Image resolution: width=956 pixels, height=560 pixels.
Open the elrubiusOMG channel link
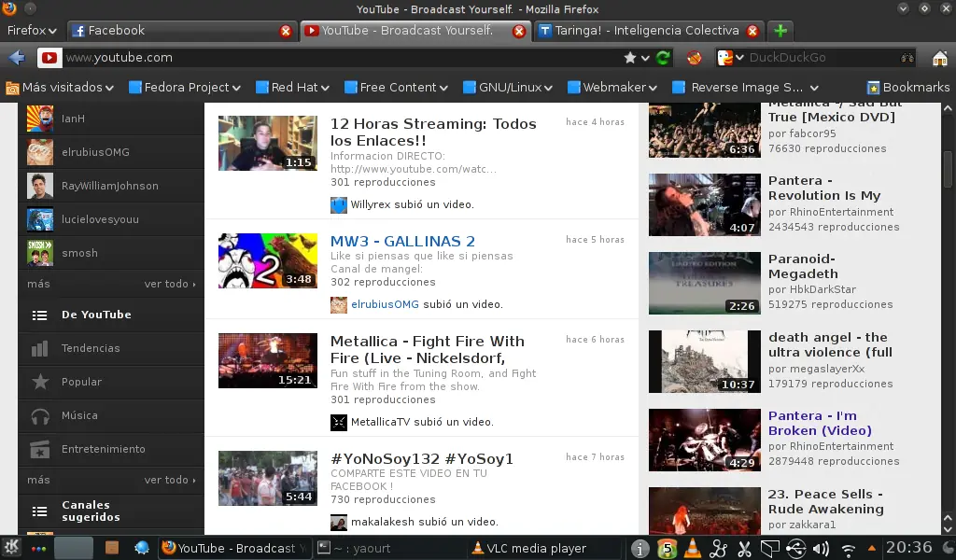pos(97,152)
